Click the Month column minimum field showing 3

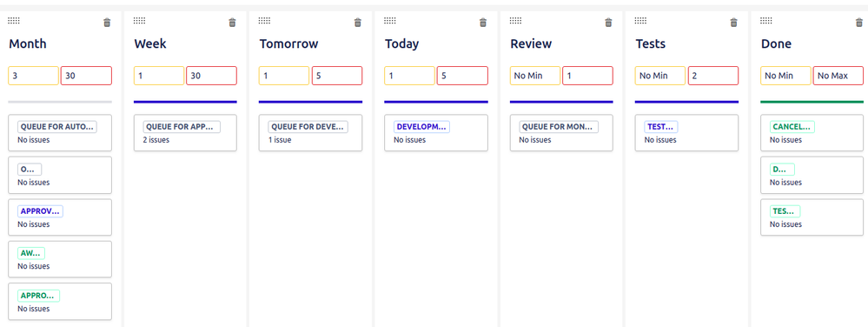[33, 76]
